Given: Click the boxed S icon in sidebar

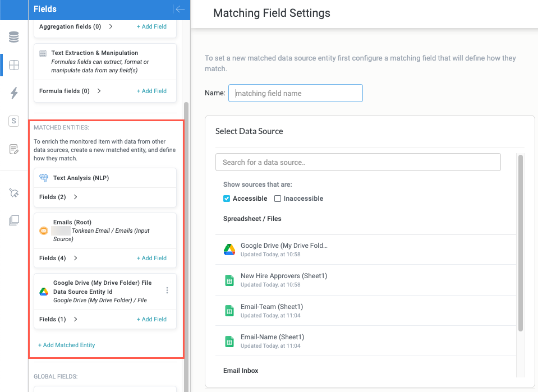Looking at the screenshot, I should (x=14, y=121).
